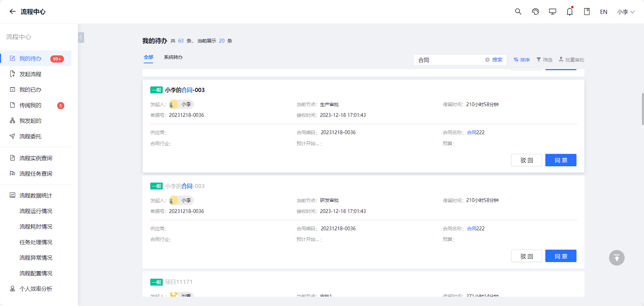Open 流程配置情况 submenu item
Screen dimensions: 644x306
tap(36, 273)
